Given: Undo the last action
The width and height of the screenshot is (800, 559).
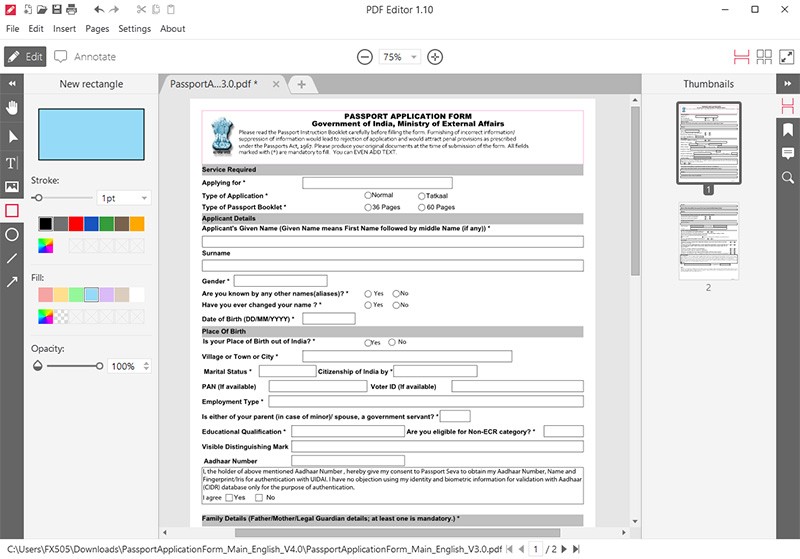Looking at the screenshot, I should tap(99, 9).
